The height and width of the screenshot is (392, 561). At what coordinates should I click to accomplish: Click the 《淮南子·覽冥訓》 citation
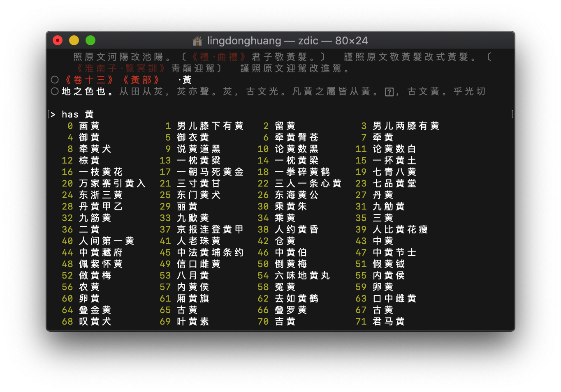(x=121, y=68)
